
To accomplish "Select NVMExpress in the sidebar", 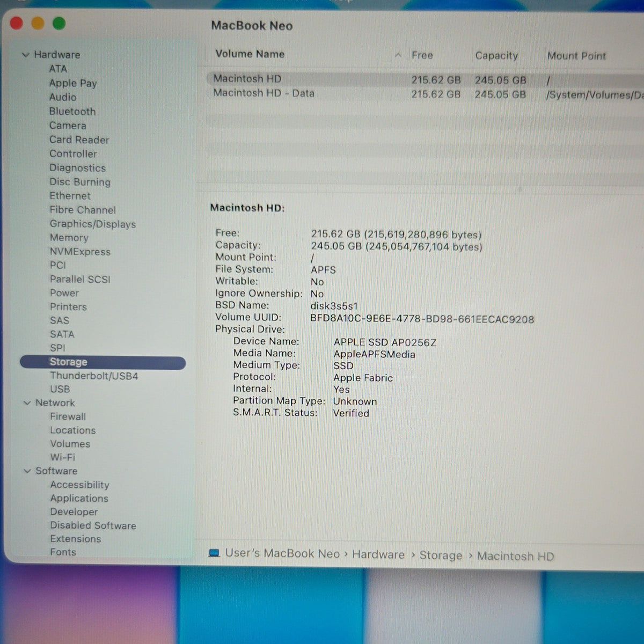I will tap(80, 252).
